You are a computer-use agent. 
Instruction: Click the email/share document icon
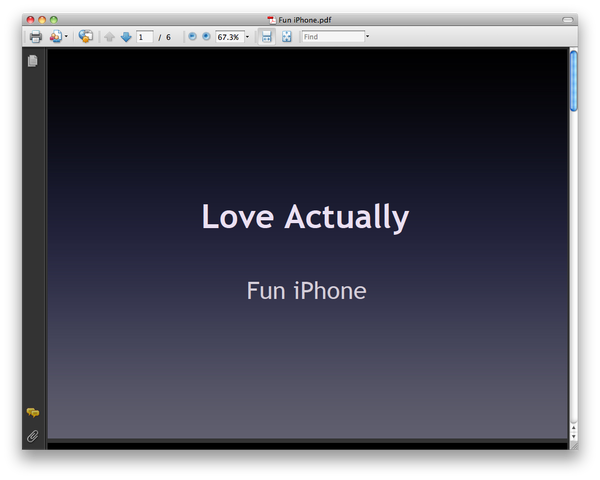(56, 37)
